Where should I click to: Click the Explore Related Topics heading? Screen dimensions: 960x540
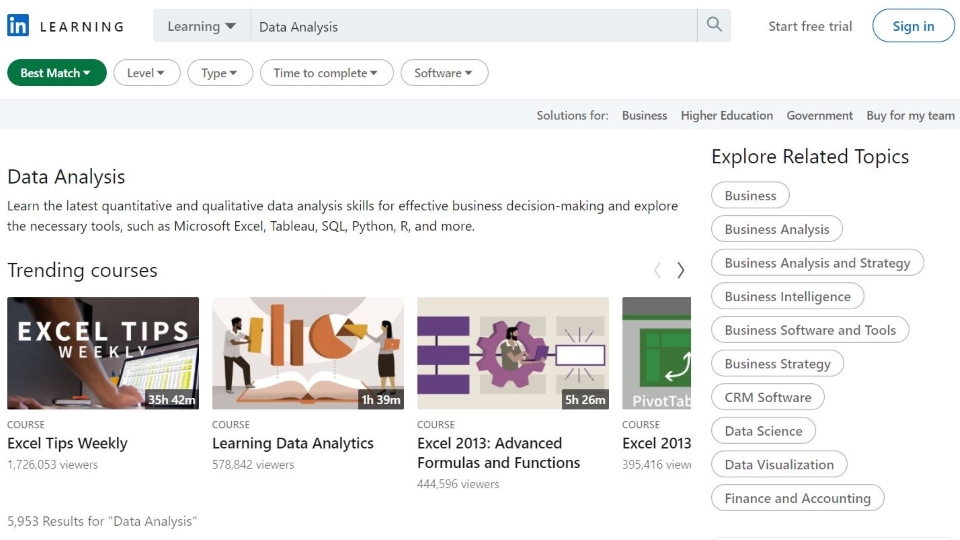click(x=809, y=157)
